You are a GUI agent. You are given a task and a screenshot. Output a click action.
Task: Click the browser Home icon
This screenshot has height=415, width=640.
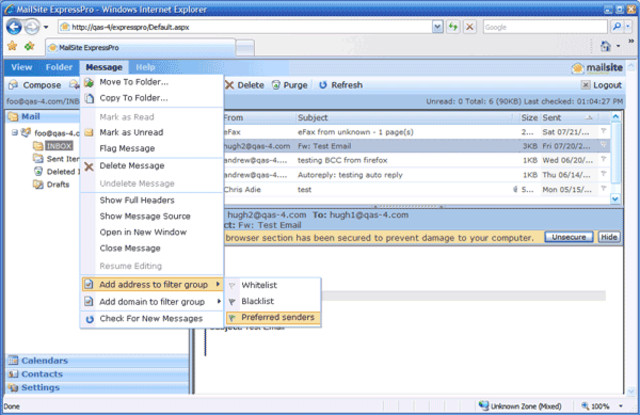tap(605, 46)
